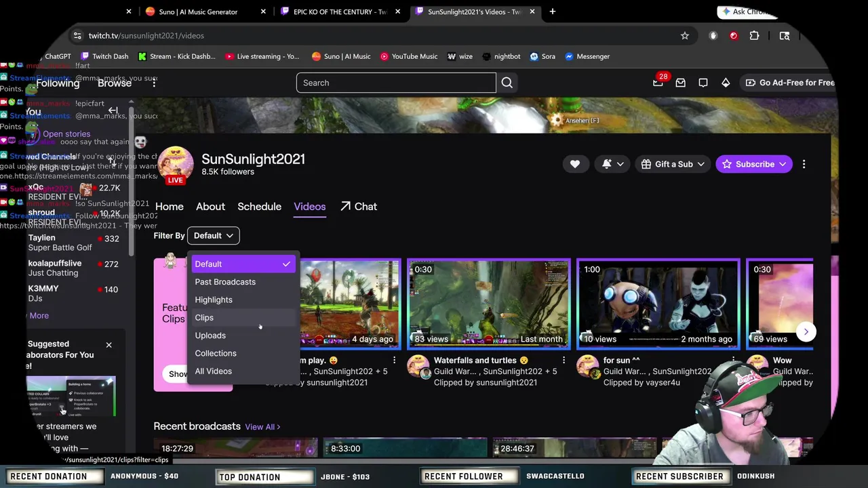Open notifications inbox with 28 badge
This screenshot has width=868, height=488.
pos(658,82)
